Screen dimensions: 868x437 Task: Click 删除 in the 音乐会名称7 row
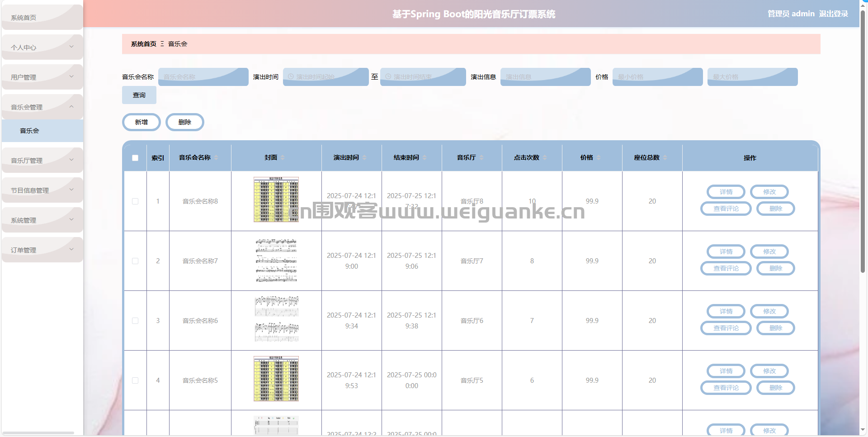[776, 268]
